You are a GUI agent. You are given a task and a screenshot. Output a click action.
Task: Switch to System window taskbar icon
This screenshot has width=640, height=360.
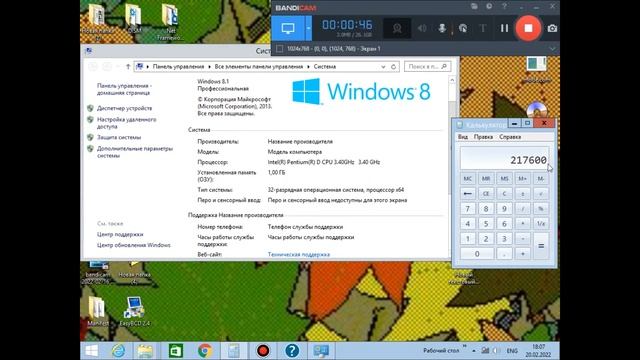pos(321,351)
